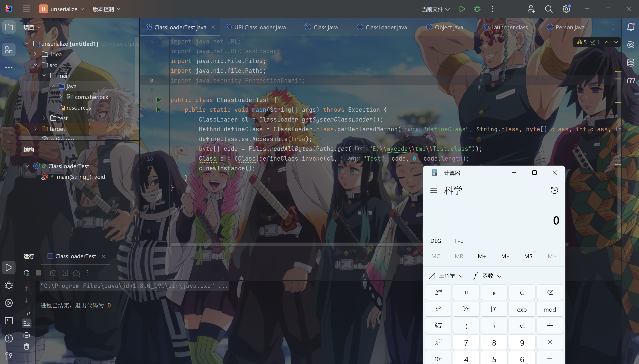Open the Database tool window icon

point(631,62)
